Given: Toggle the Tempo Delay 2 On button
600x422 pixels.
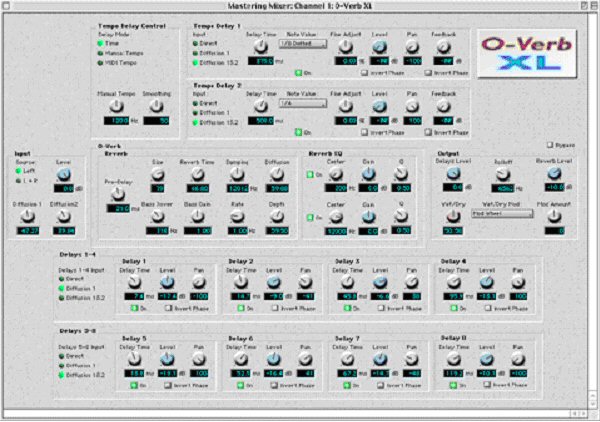Looking at the screenshot, I should 298,132.
